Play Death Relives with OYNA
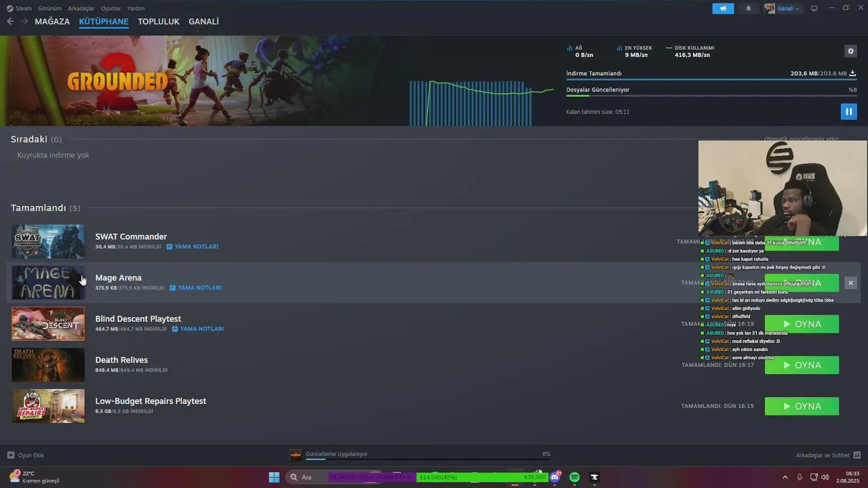Viewport: 868px width, 488px height. coord(802,365)
